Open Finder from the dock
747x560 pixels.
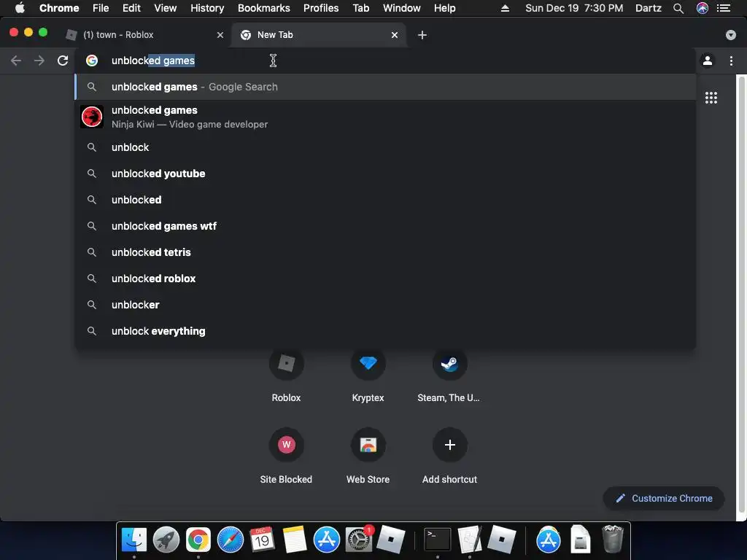tap(134, 540)
